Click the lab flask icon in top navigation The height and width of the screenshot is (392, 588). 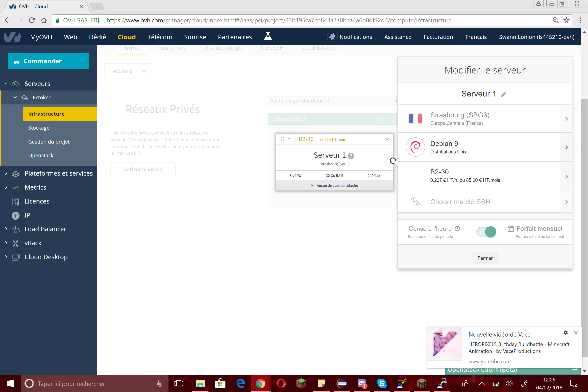pyautogui.click(x=268, y=37)
